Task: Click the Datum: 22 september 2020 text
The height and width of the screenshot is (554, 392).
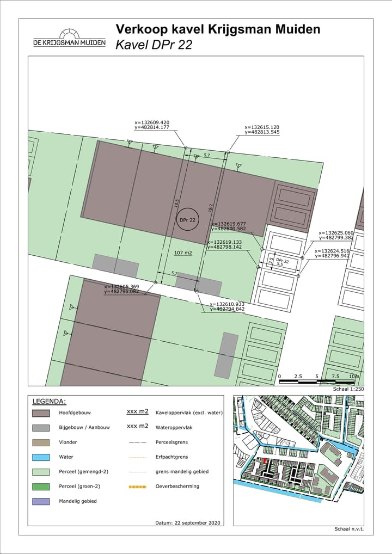Action: click(x=188, y=522)
